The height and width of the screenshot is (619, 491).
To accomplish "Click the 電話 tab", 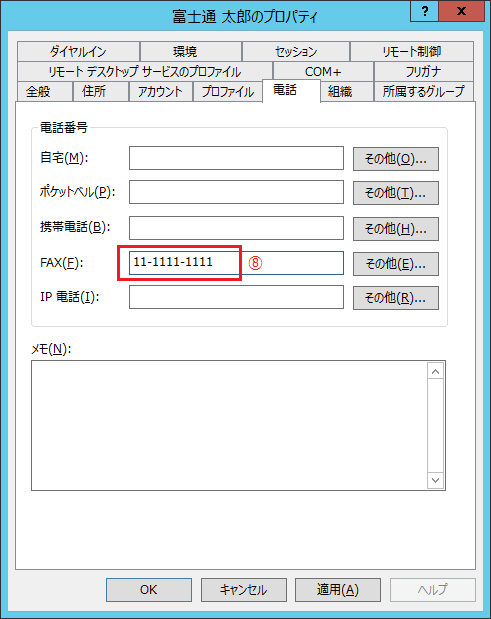I will 291,90.
